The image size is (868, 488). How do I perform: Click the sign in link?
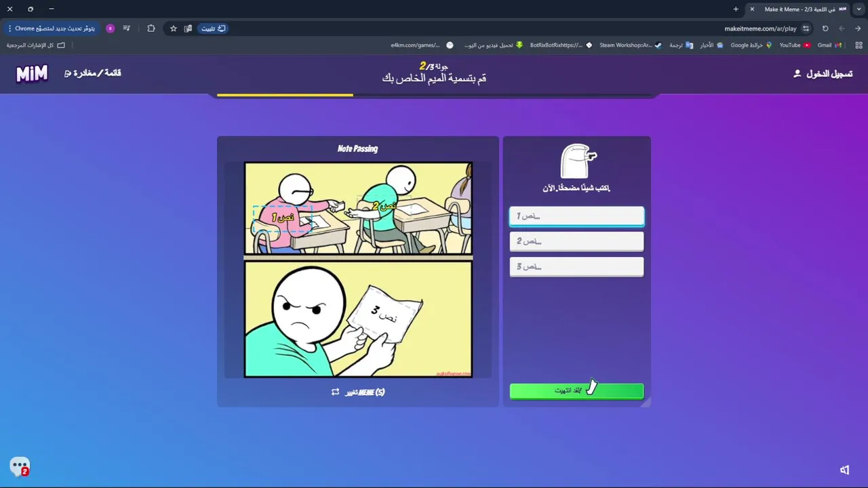[829, 73]
